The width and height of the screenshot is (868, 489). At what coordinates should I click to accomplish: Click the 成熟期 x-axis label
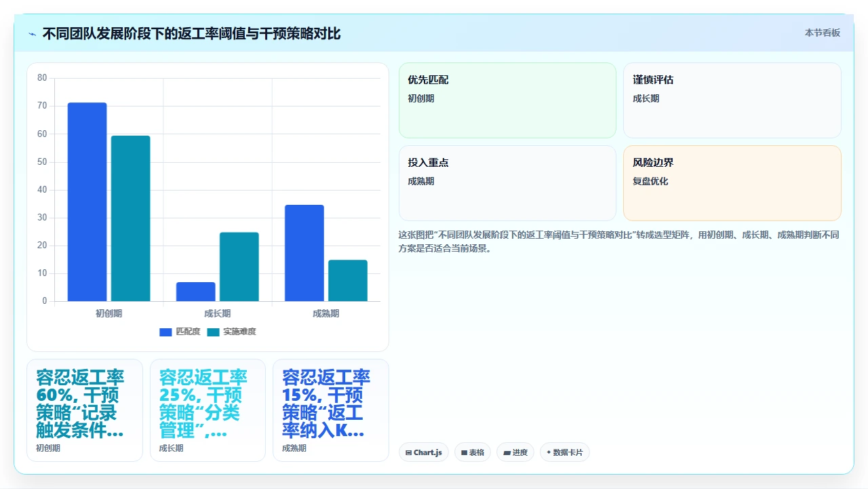coord(325,313)
